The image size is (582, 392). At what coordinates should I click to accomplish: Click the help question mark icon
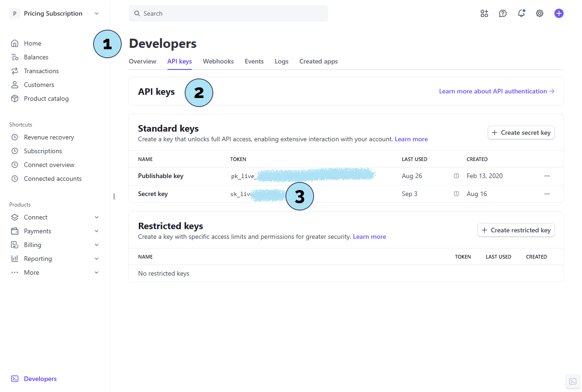pyautogui.click(x=503, y=13)
